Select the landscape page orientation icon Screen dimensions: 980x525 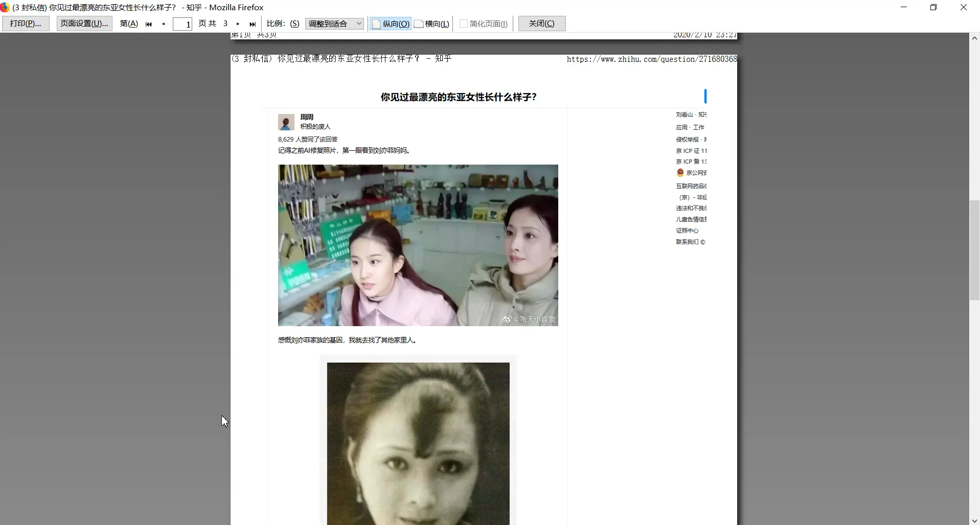pos(418,24)
